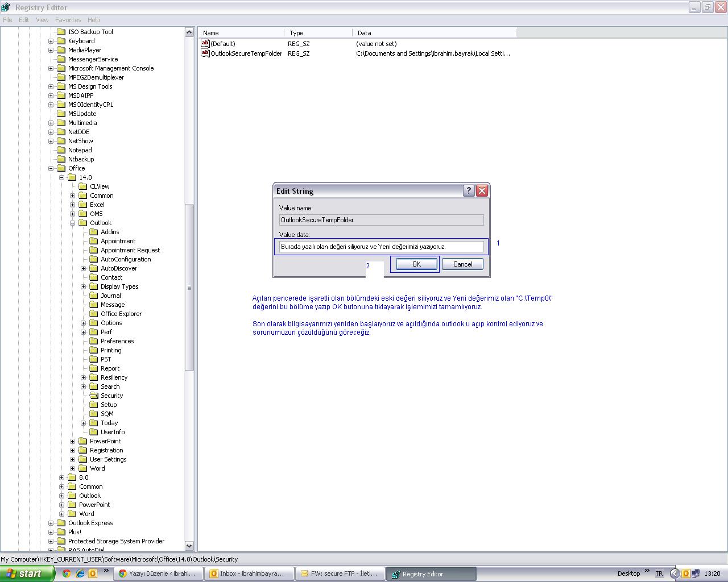The height and width of the screenshot is (582, 728).
Task: Open the View menu
Action: coord(42,20)
